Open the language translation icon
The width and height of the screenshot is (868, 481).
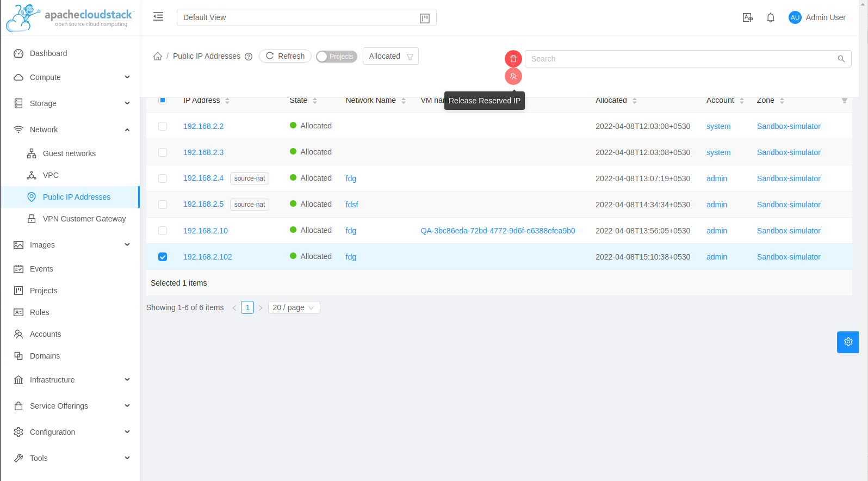(748, 17)
